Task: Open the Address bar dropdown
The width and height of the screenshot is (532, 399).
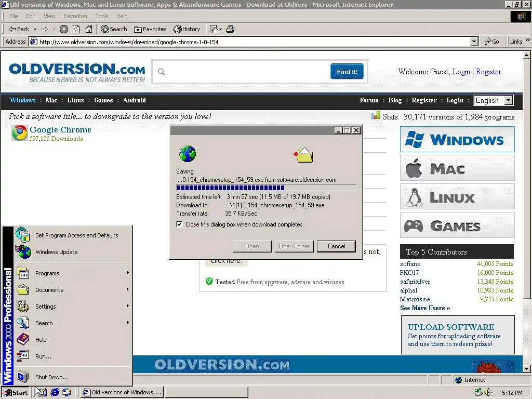Action: pos(474,42)
